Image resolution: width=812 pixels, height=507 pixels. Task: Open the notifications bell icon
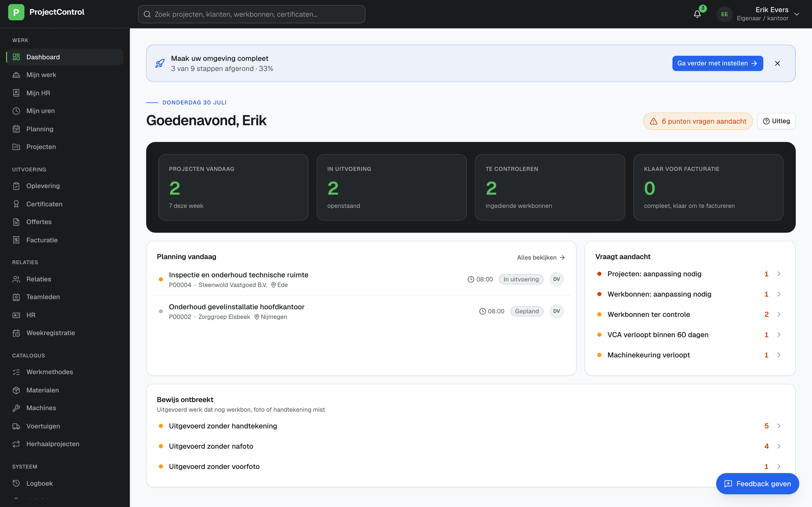pyautogui.click(x=697, y=14)
